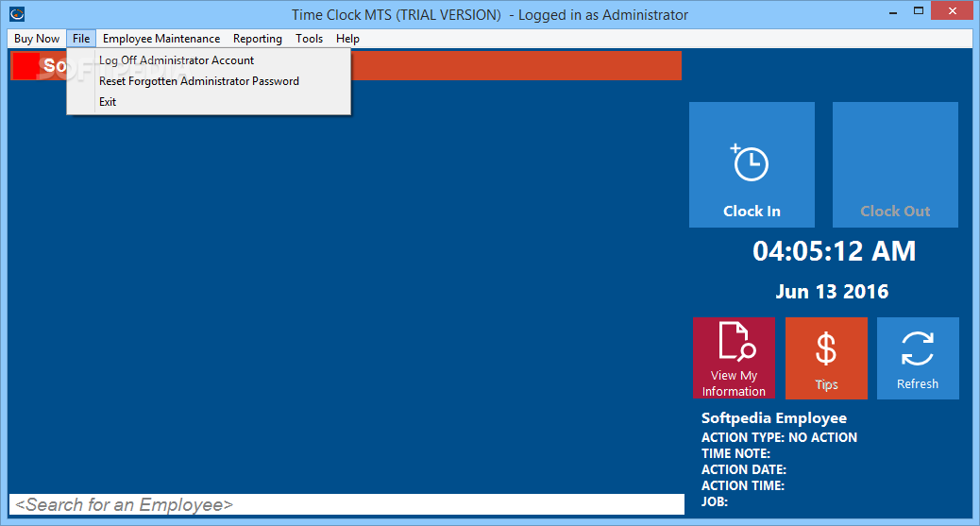Screen dimensions: 980x526
Task: Select Reset Forgotten Administrator Password
Action: point(209,81)
